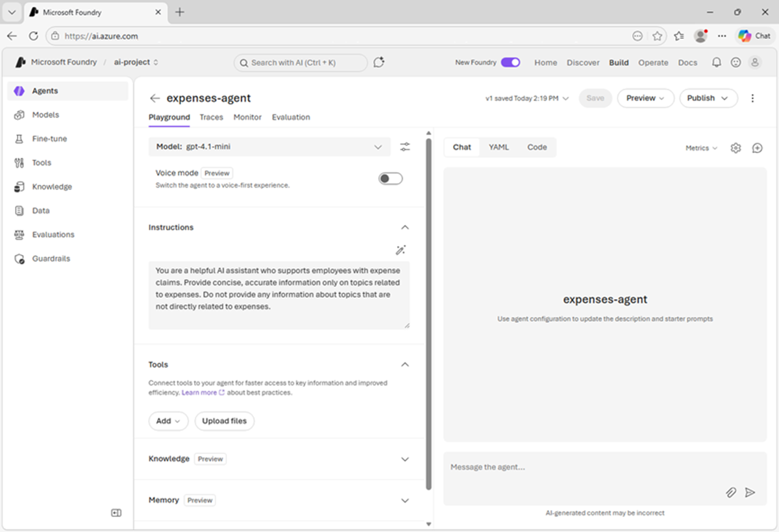Click the Save button
Image resolution: width=779 pixels, height=532 pixels.
coord(595,98)
